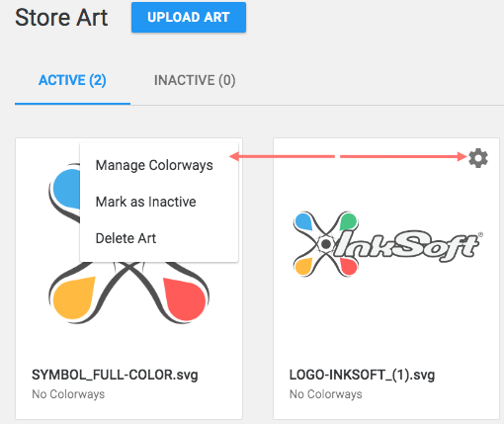Click the LOGO-INKSOFT_(1).svg file name
The image size is (504, 424).
tap(362, 375)
